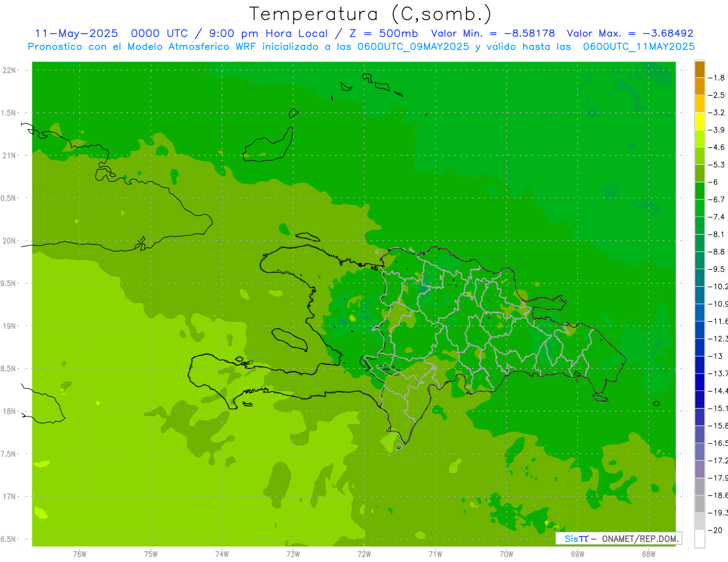Click the '-3.9' color scale value
Viewport: 728px width, 562px height.
(x=716, y=130)
